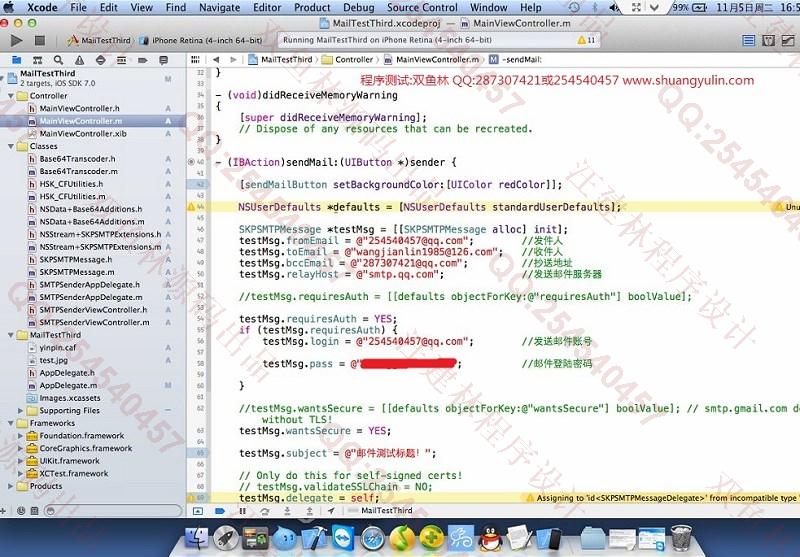Click Controller in the jump bar
800x557 pixels.
[x=347, y=60]
